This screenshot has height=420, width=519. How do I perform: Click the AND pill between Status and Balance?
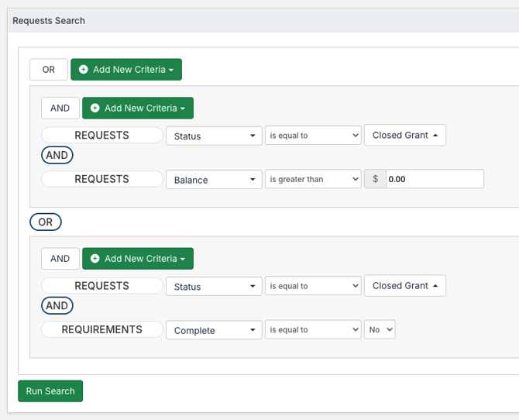click(57, 155)
